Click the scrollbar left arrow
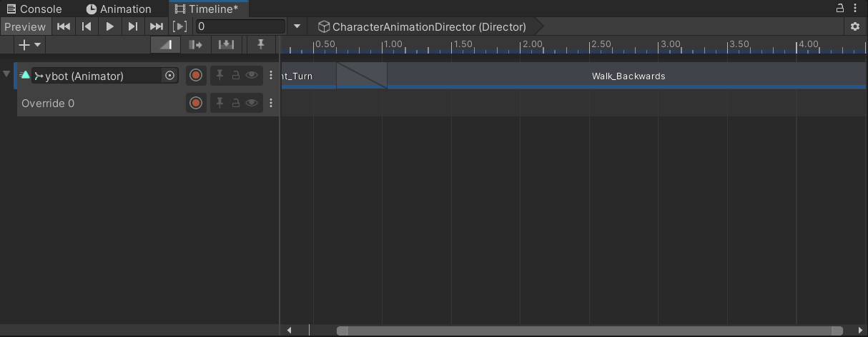 [x=289, y=331]
